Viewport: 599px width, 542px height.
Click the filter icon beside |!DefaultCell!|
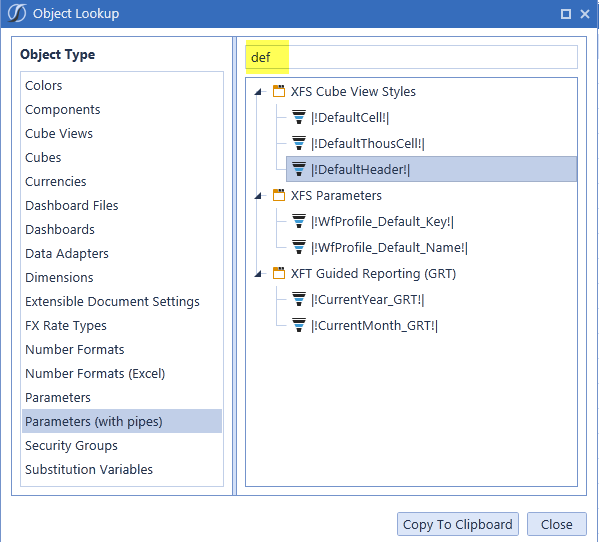click(x=299, y=117)
